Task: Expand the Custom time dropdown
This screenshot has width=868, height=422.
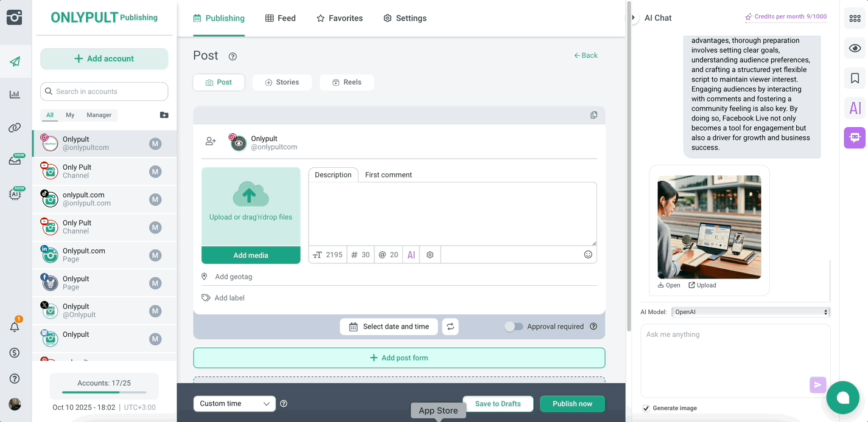Action: tap(234, 403)
